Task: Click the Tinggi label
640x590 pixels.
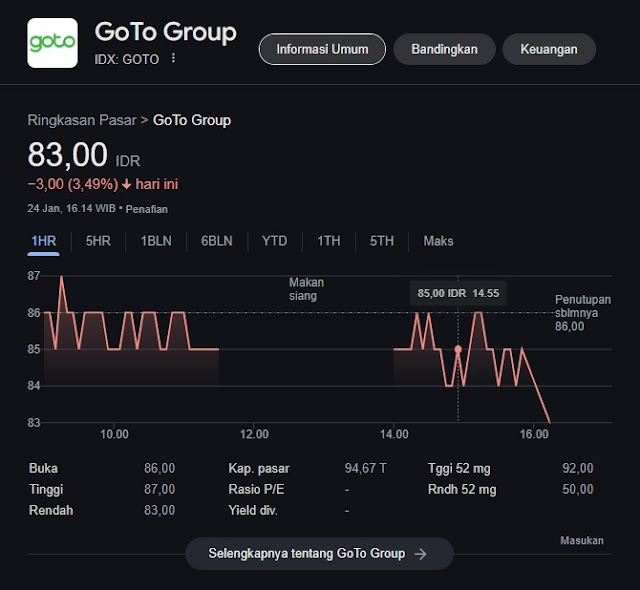Action: tap(46, 490)
